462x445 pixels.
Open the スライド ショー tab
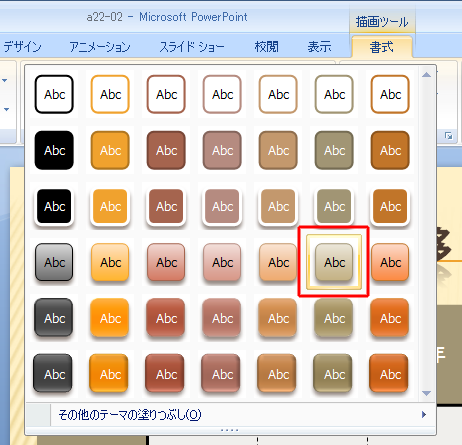coord(192,47)
